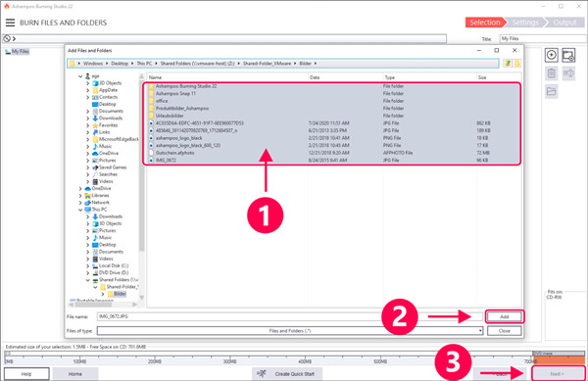The width and height of the screenshot is (588, 381).
Task: Click the round plus Add files icon
Action: [x=551, y=55]
